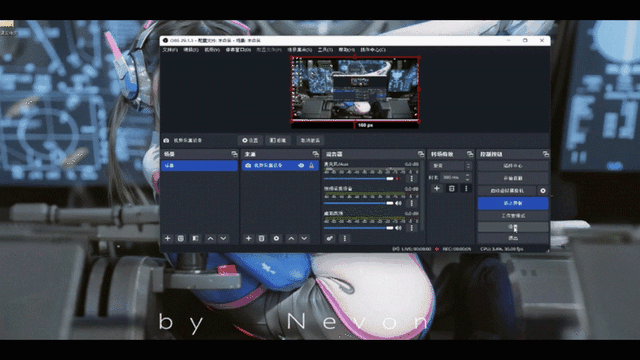This screenshot has height=360, width=640.
Task: Select the video capture device source row
Action: [x=280, y=165]
